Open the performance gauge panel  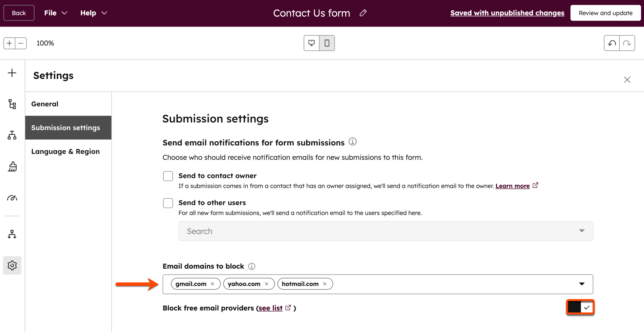coord(12,198)
